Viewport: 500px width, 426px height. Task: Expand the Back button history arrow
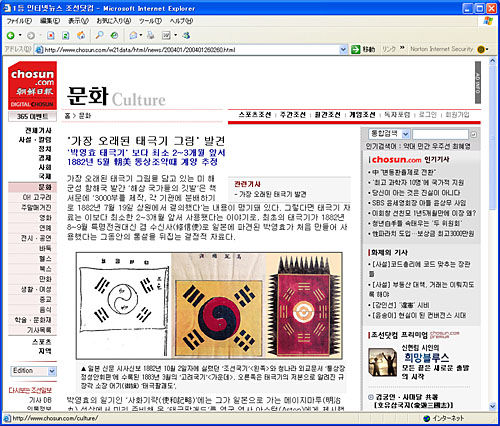[x=20, y=35]
